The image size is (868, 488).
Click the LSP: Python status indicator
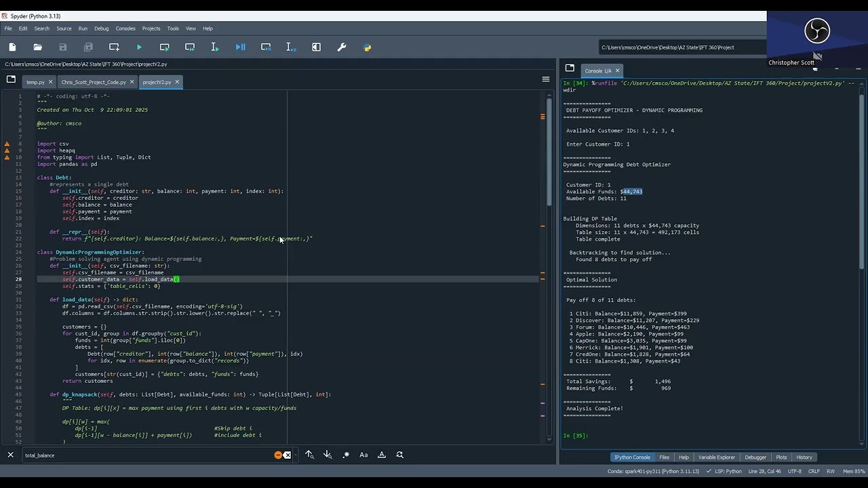point(724,472)
